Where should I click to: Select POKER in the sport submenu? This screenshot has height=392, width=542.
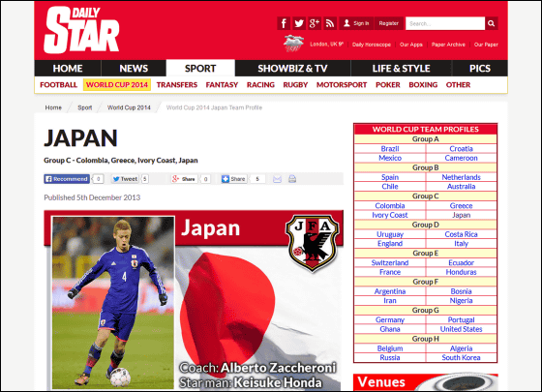click(x=388, y=85)
